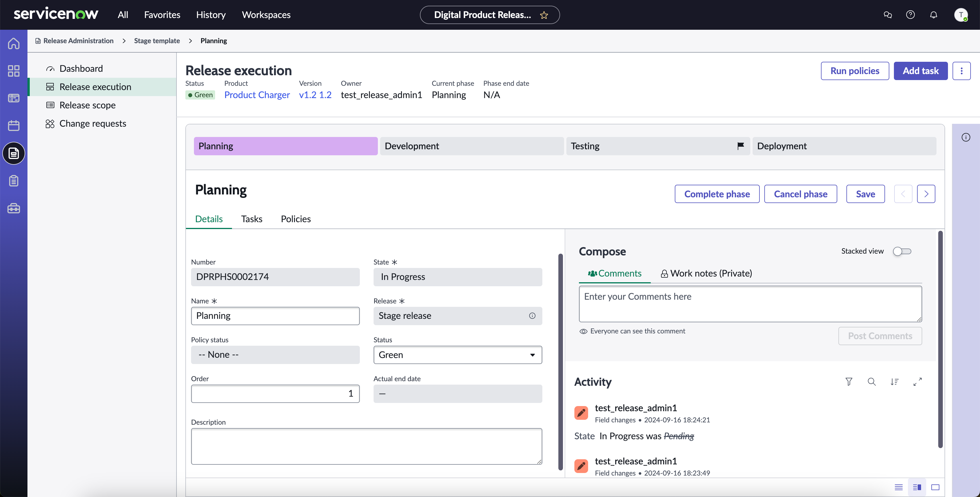Open the grid dashboard icon in sidebar
Viewport: 980px width, 497px height.
point(14,71)
